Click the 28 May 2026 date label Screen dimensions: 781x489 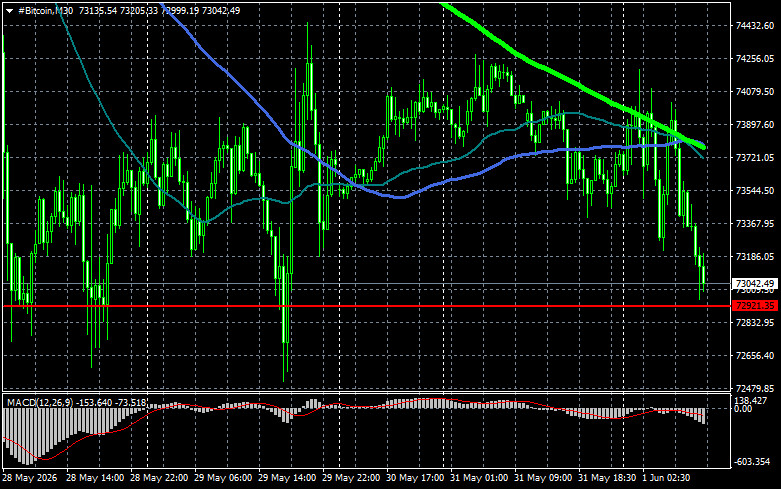(30, 478)
